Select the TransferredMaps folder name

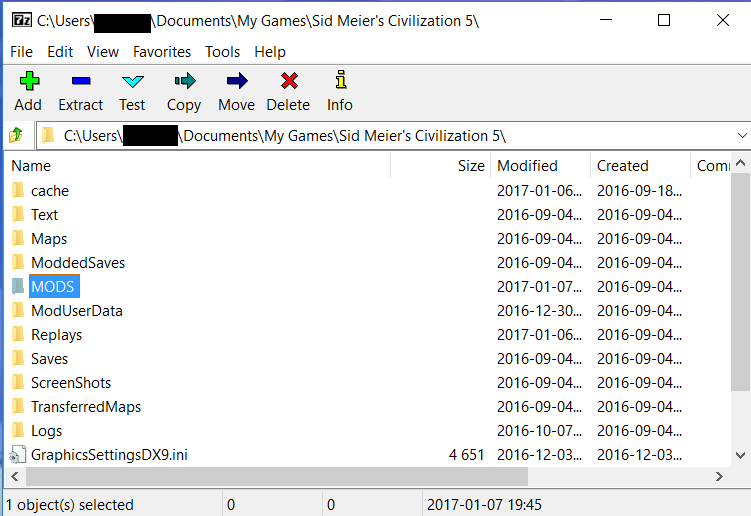tap(86, 406)
